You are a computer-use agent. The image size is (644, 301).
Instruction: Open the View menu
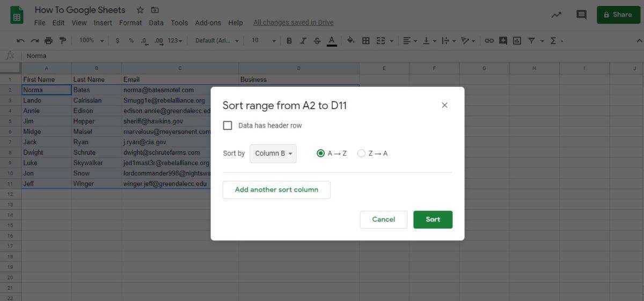[x=79, y=23]
